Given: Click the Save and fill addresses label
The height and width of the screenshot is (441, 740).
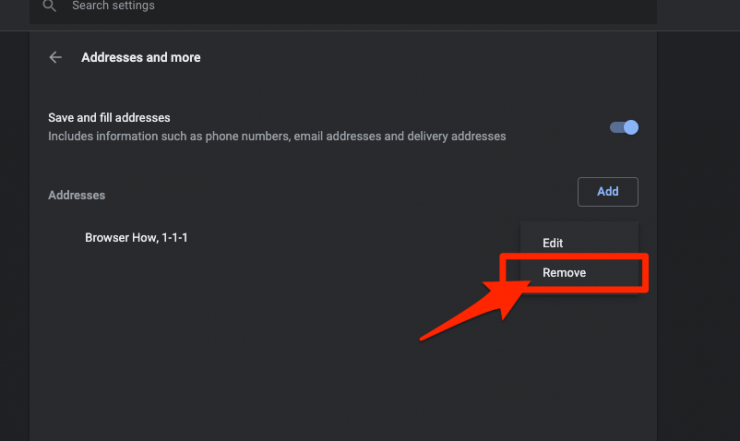Looking at the screenshot, I should [x=109, y=118].
